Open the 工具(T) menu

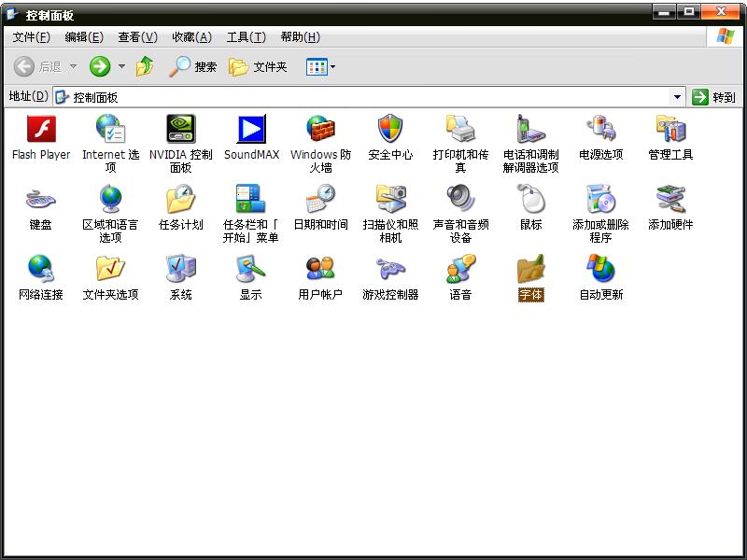pyautogui.click(x=247, y=37)
